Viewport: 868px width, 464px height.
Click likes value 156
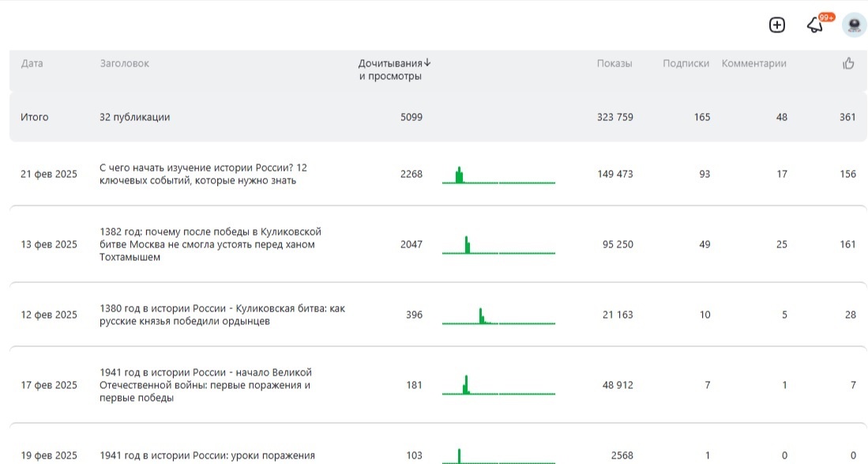[x=847, y=174]
